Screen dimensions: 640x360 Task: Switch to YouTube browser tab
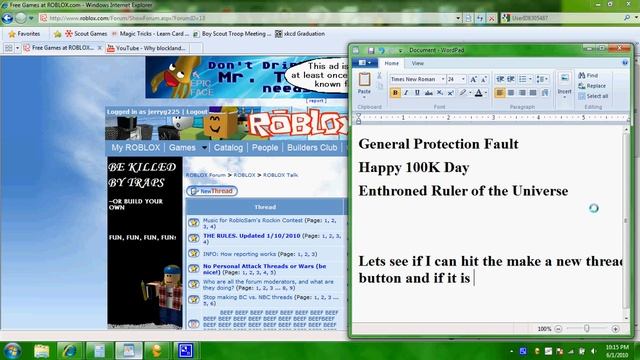(146, 48)
